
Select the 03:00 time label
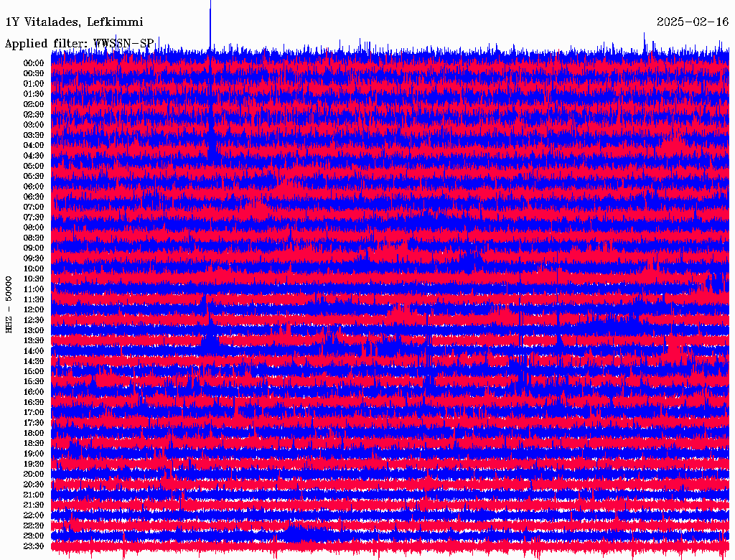(34, 125)
